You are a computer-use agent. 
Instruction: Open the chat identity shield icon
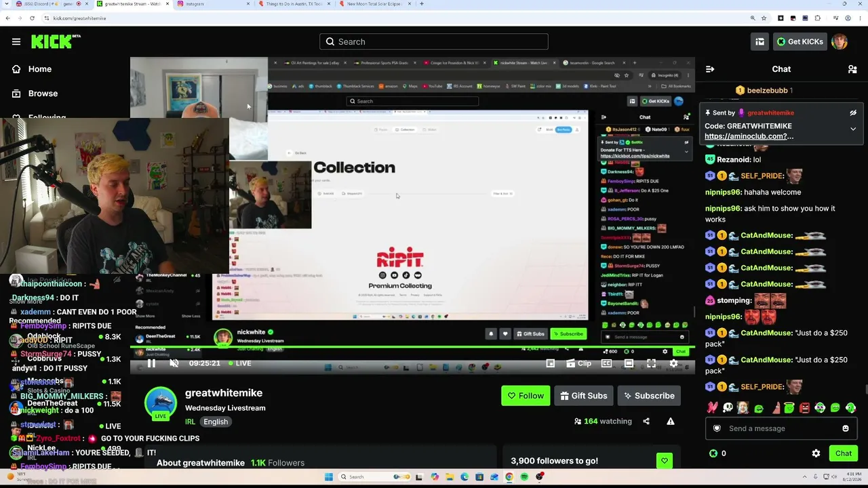coord(717,428)
